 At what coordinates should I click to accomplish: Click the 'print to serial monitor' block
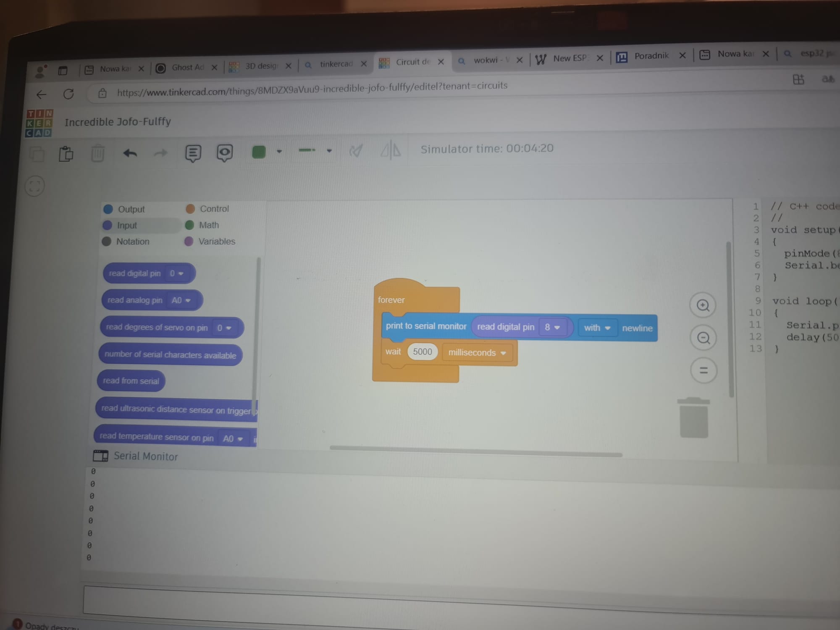point(426,326)
